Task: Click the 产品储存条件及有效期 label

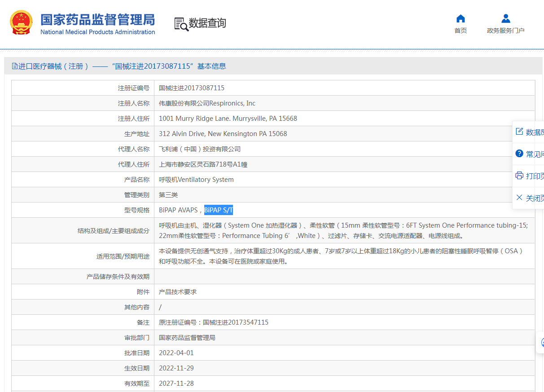Action: coord(118,277)
